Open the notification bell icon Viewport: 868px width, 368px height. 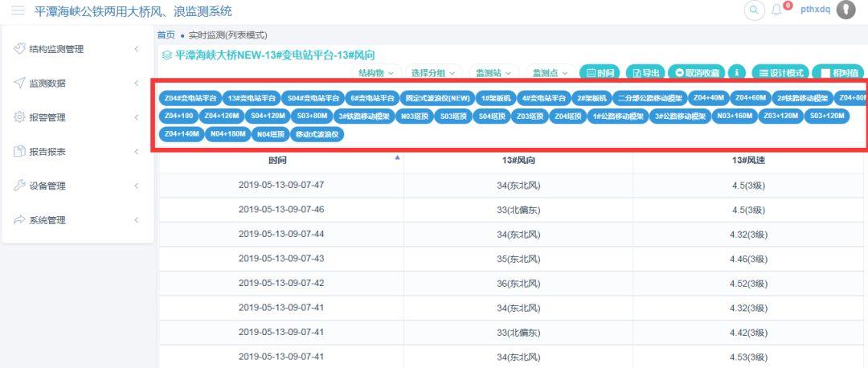(x=776, y=10)
